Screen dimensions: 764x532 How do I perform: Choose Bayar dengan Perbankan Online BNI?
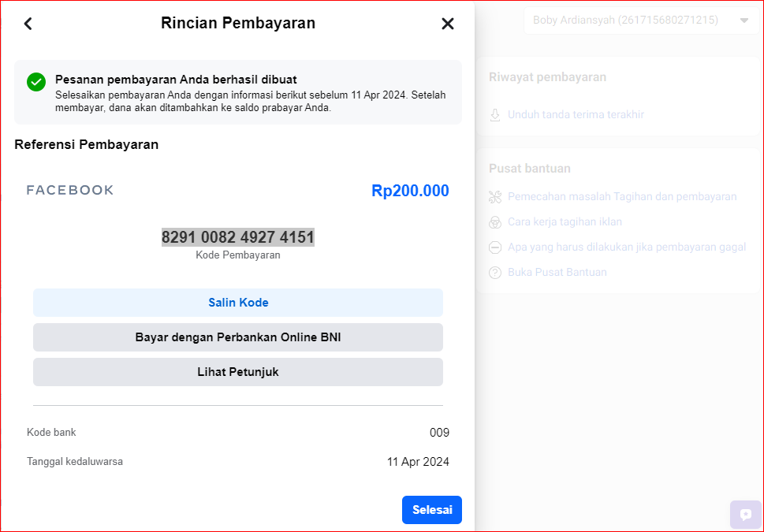point(238,337)
